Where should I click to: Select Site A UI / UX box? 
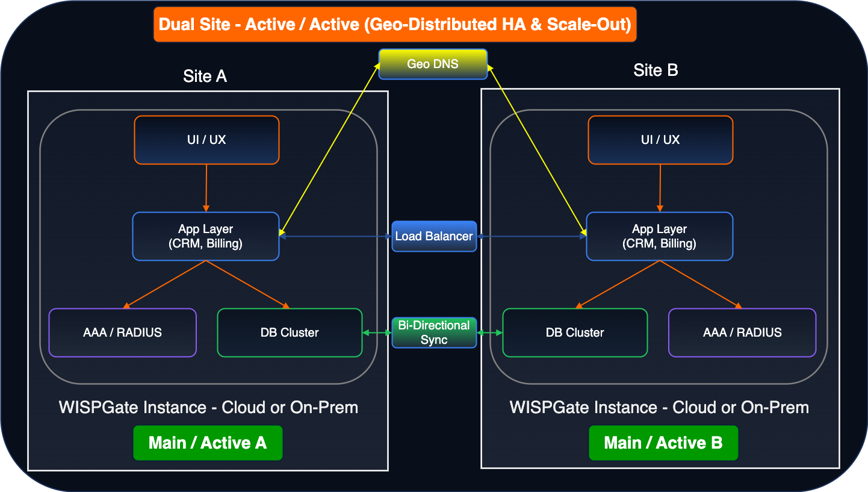point(206,140)
